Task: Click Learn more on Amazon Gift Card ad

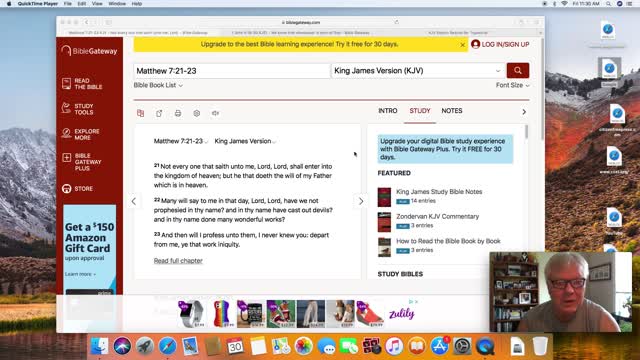Action: pos(80,274)
